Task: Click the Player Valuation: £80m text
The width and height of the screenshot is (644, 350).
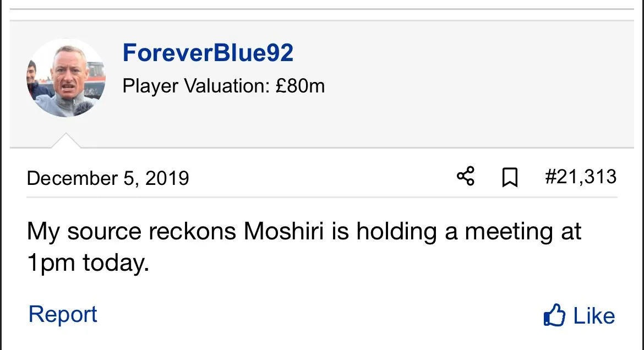Action: click(223, 86)
